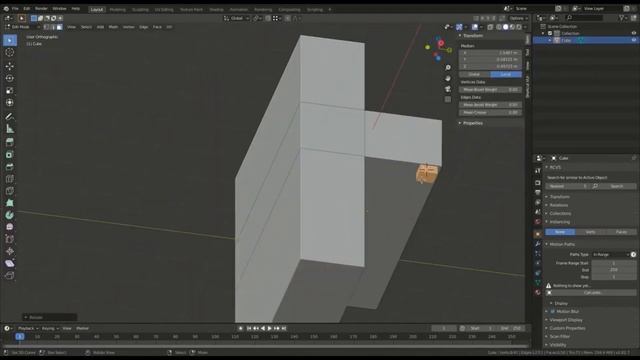Select the Spin tool
Image resolution: width=640 pixels, height=360 pixels.
tap(10, 215)
